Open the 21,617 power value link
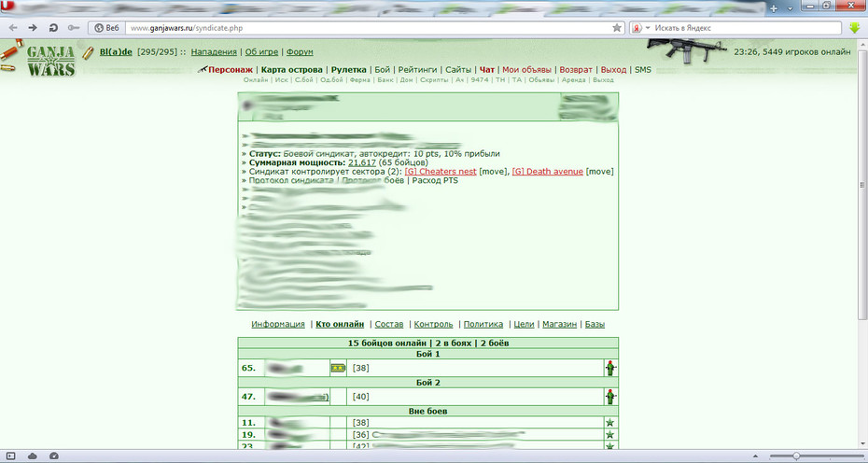This screenshot has height=463, width=868. click(x=362, y=162)
